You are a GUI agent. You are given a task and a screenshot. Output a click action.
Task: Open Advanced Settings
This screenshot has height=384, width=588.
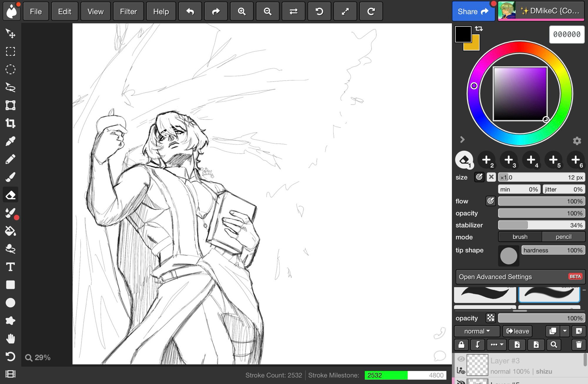click(520, 277)
